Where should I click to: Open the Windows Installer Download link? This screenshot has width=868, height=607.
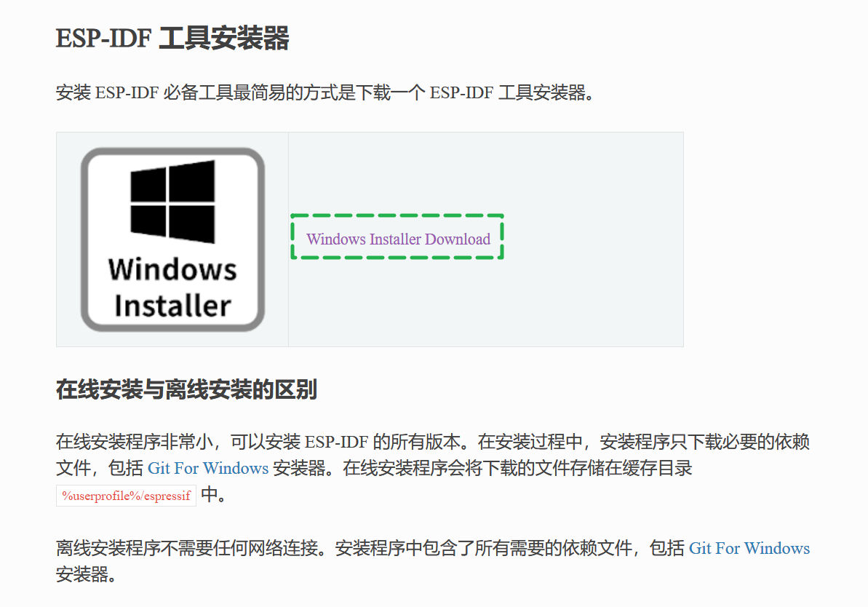(x=398, y=239)
